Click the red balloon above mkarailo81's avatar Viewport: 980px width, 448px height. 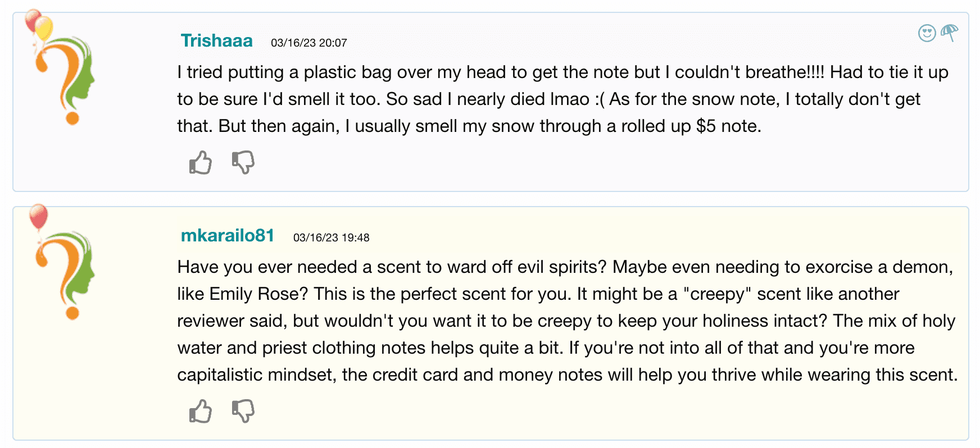(x=38, y=216)
